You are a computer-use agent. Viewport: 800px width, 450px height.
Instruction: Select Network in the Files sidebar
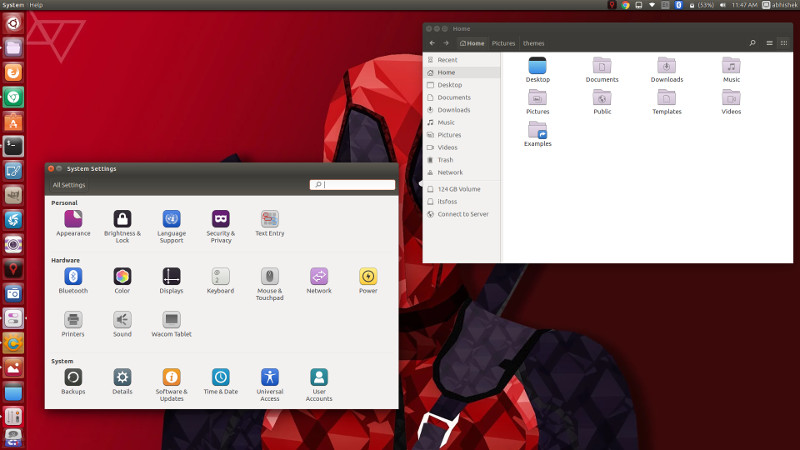[462, 172]
